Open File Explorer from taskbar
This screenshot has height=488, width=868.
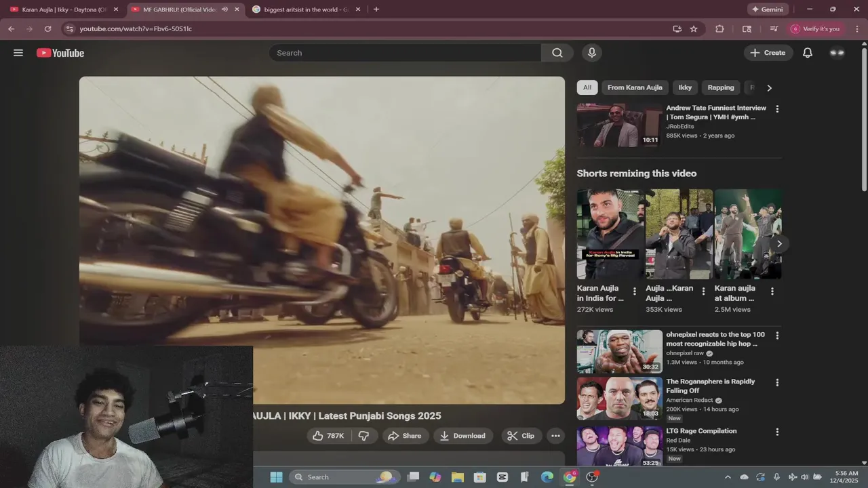click(458, 477)
